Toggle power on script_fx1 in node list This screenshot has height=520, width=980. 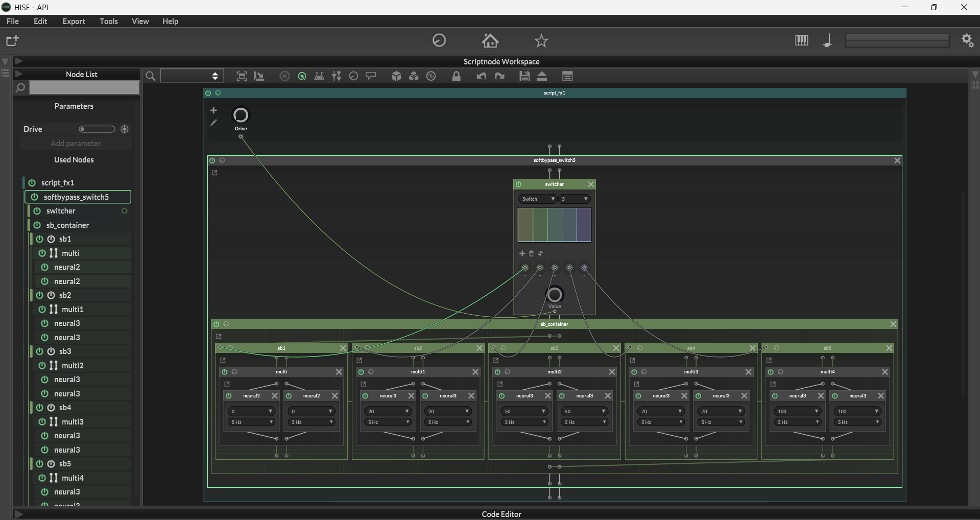coord(32,183)
